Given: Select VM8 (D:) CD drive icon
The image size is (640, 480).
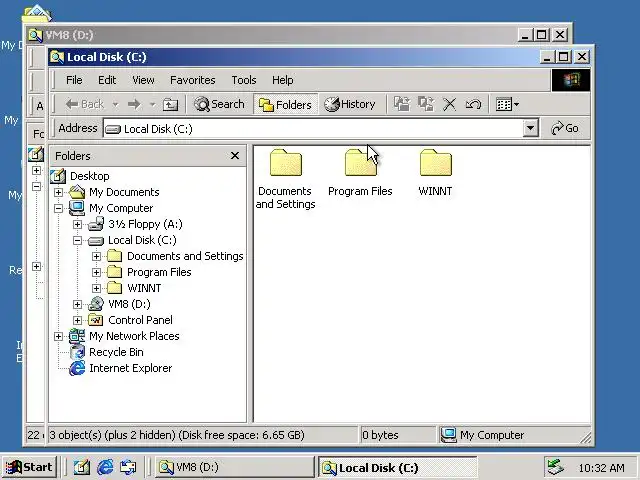Looking at the screenshot, I should tap(96, 304).
